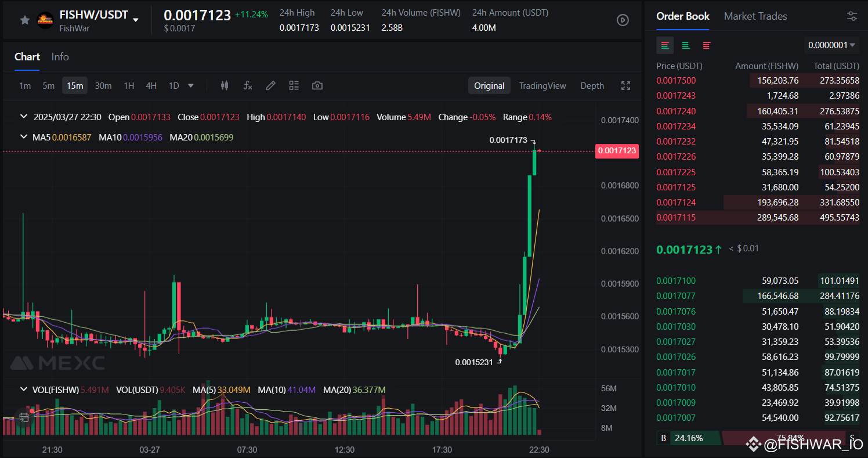Click the ask price 0.0017234
Viewport: 868px width, 458px height.
tap(676, 126)
